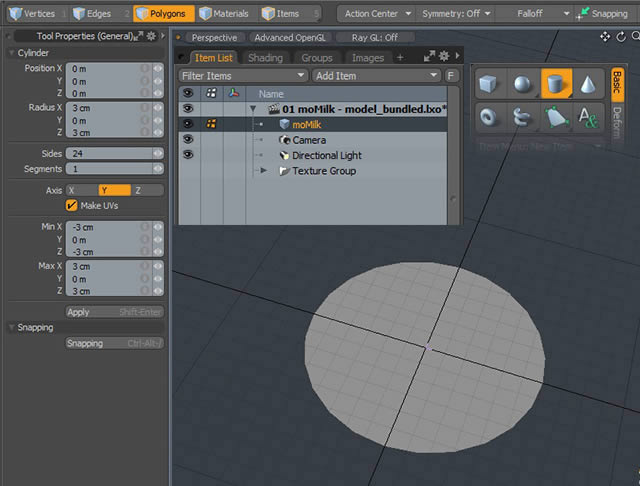Open the Falloff dropdown
The width and height of the screenshot is (640, 486).
tap(535, 14)
